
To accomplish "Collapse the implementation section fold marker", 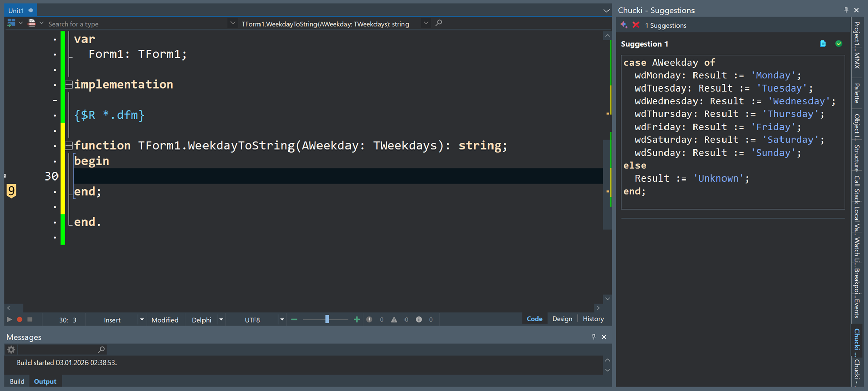I will [69, 85].
